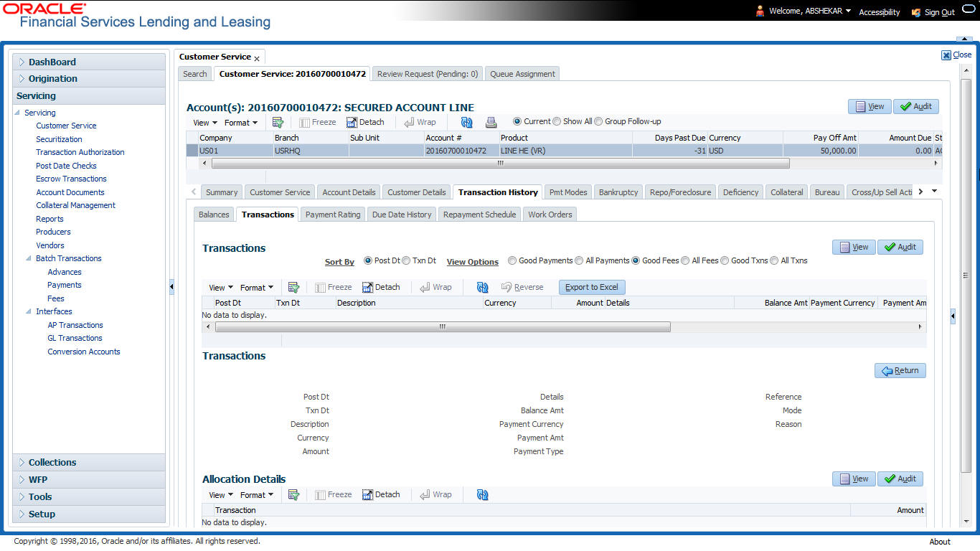Viewport: 980px width, 551px height.
Task: Click the Account(s) table horizontal scrollbar
Action: click(501, 163)
